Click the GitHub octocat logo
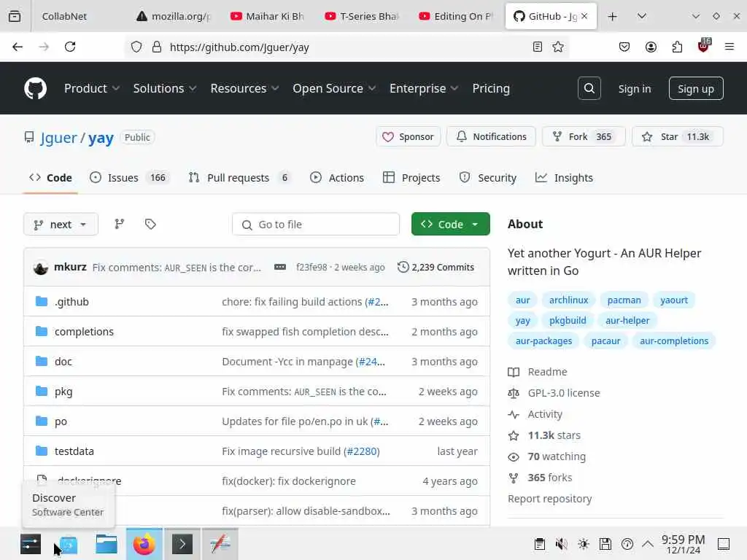 35,88
